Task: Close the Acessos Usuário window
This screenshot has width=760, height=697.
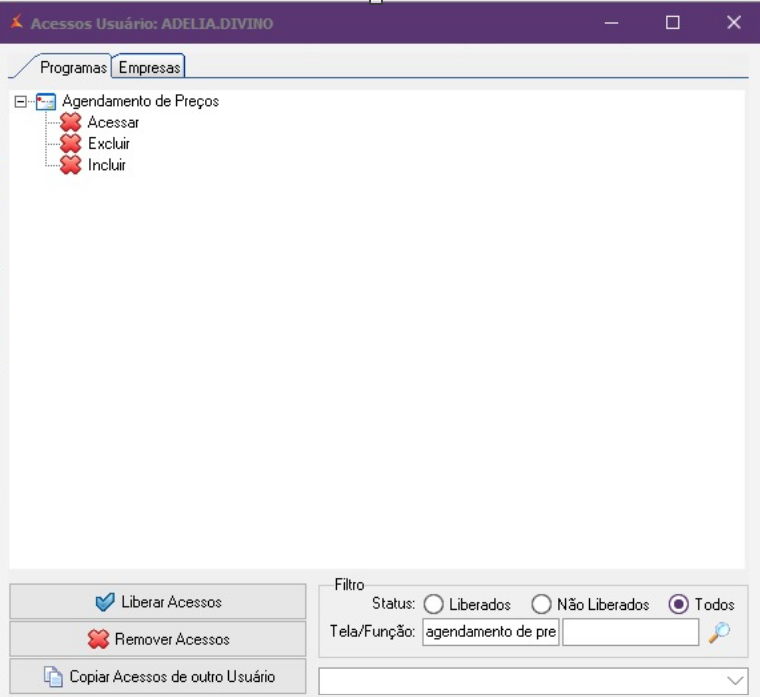Action: coord(734,22)
